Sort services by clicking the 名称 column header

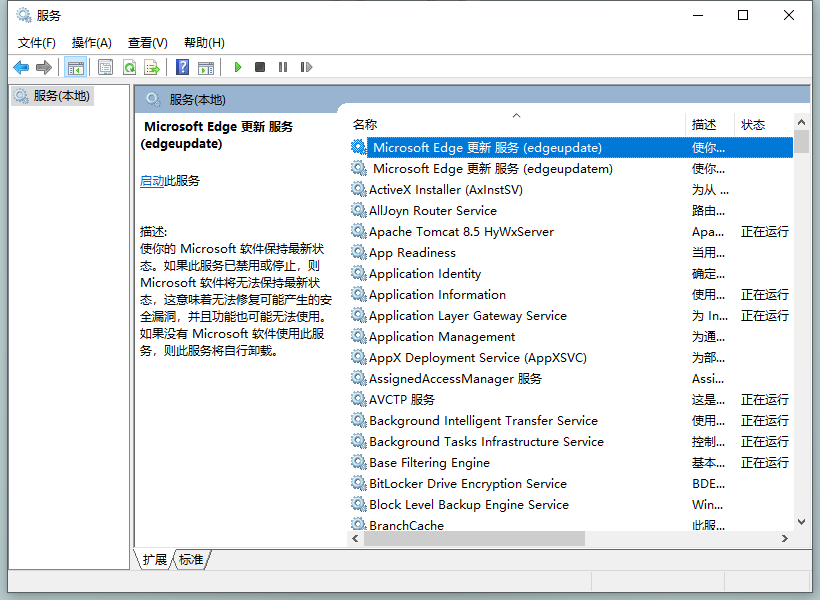[x=365, y=123]
